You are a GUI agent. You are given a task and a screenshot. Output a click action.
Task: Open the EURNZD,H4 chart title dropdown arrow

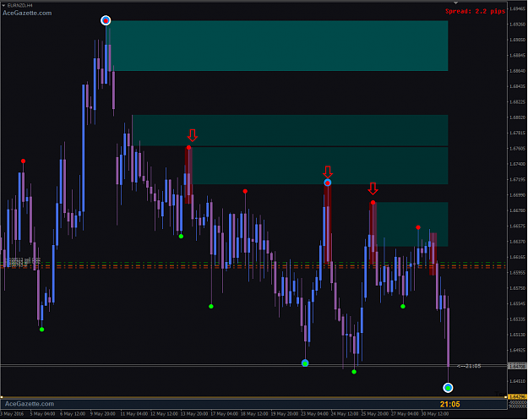[3, 5]
